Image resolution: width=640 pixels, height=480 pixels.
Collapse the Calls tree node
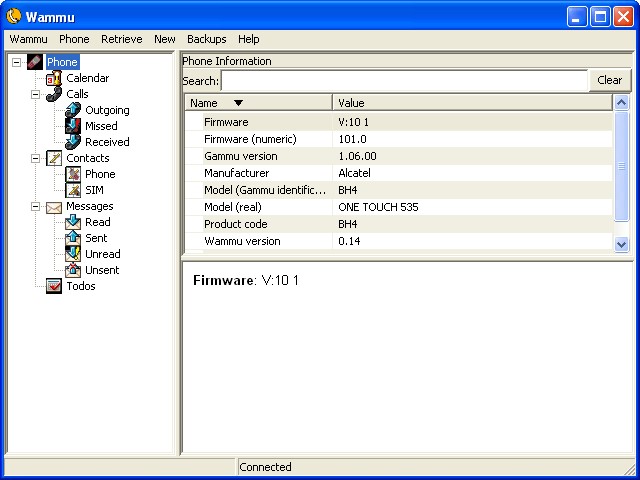click(35, 94)
